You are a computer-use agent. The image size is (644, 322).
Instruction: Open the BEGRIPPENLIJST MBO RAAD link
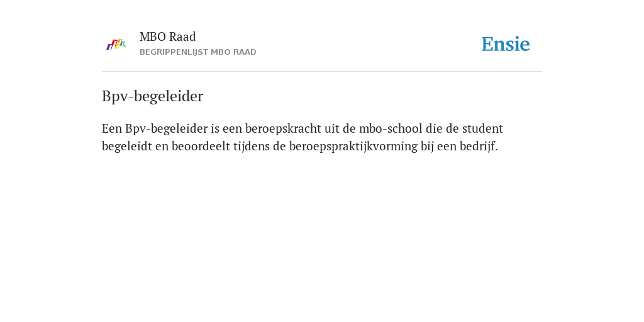(198, 52)
